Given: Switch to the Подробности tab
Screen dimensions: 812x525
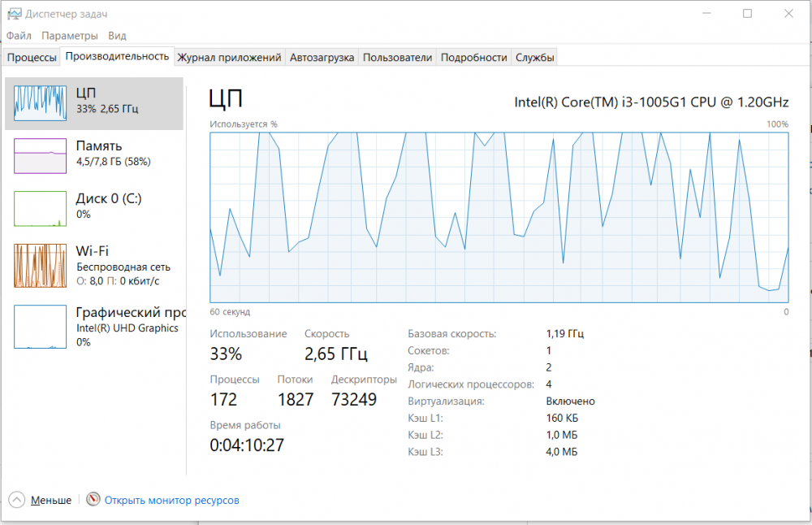Looking at the screenshot, I should click(x=474, y=58).
